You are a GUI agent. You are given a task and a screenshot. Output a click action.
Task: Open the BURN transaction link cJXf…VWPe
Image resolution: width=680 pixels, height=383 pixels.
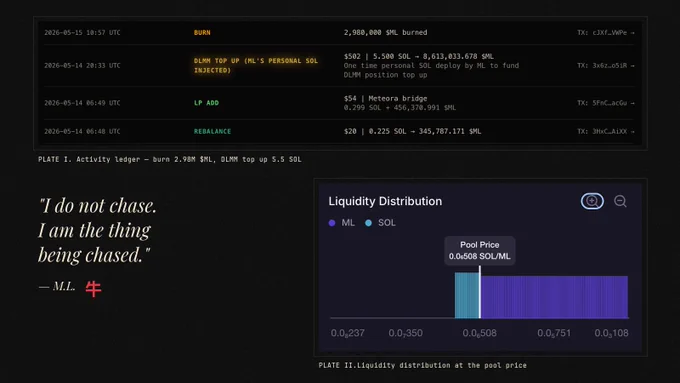[x=605, y=33]
